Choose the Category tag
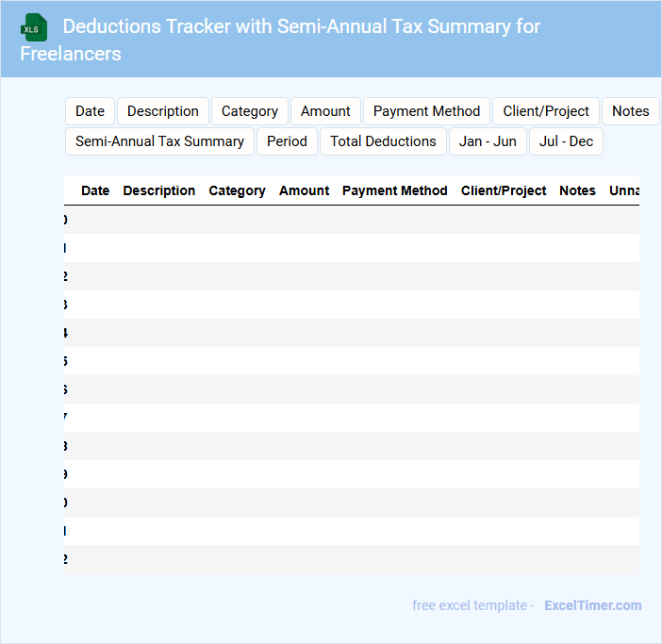 pos(249,111)
